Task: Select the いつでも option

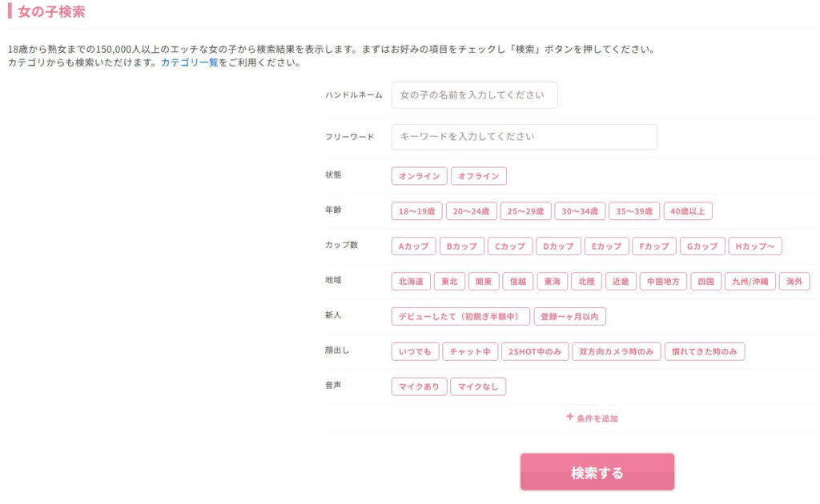Action: coord(415,351)
